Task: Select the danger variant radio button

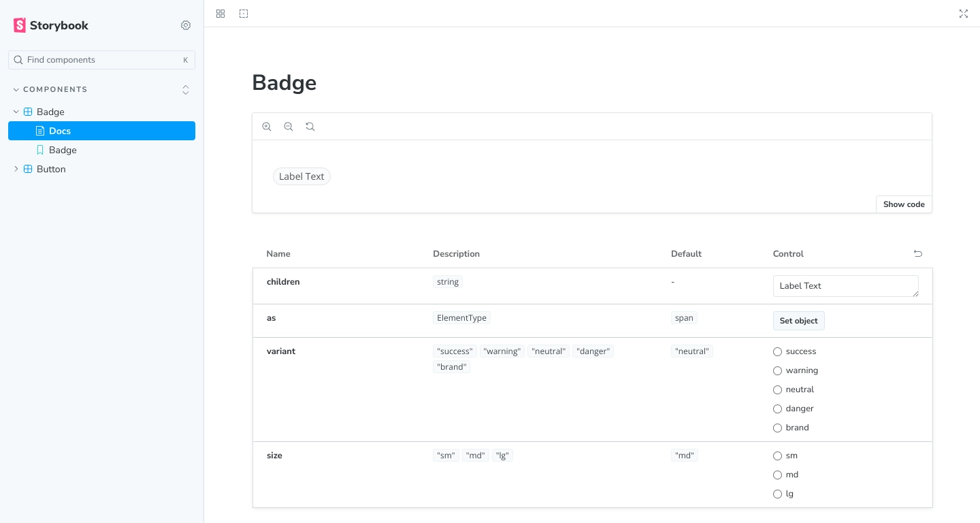Action: pos(777,409)
